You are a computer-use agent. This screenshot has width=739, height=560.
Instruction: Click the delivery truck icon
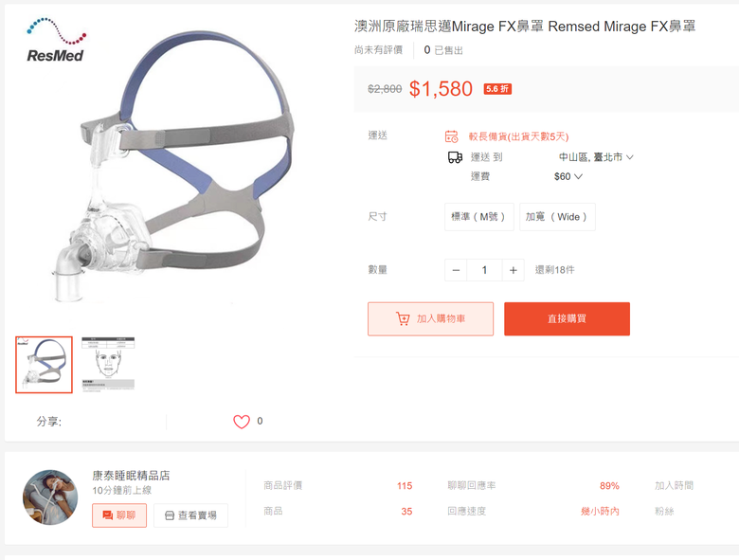[x=455, y=157]
